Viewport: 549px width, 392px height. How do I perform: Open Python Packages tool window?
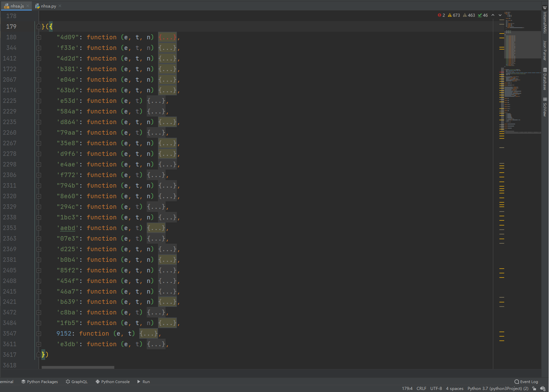(x=39, y=382)
